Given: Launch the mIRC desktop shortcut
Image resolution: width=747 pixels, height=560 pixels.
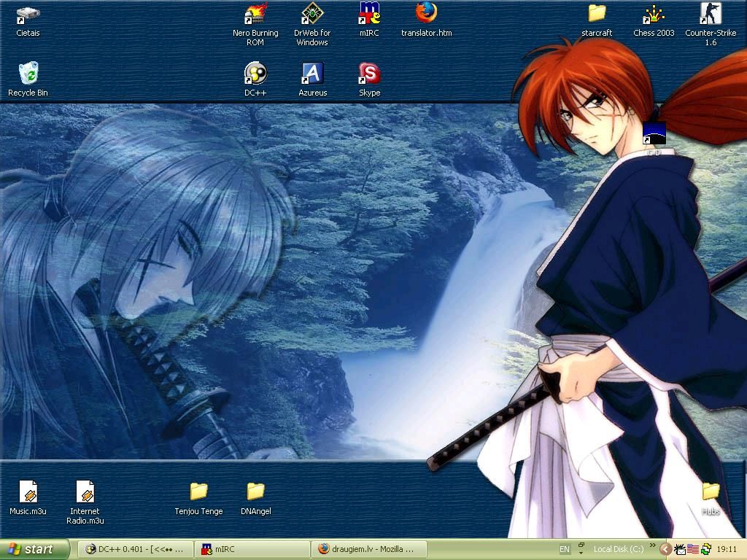Looking at the screenshot, I should coord(369,21).
